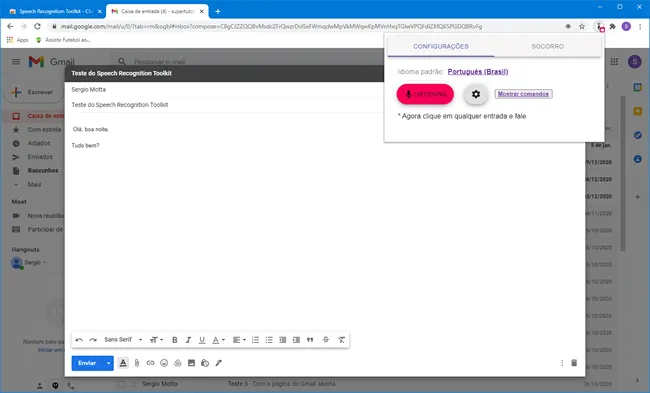Reload the current page
The width and height of the screenshot is (650, 393).
[37, 27]
